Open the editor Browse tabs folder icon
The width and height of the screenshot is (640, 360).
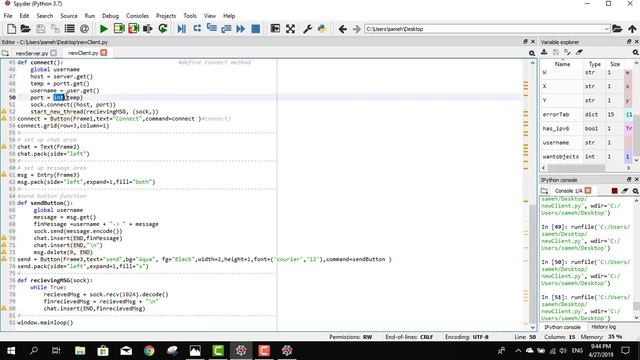pos(5,53)
